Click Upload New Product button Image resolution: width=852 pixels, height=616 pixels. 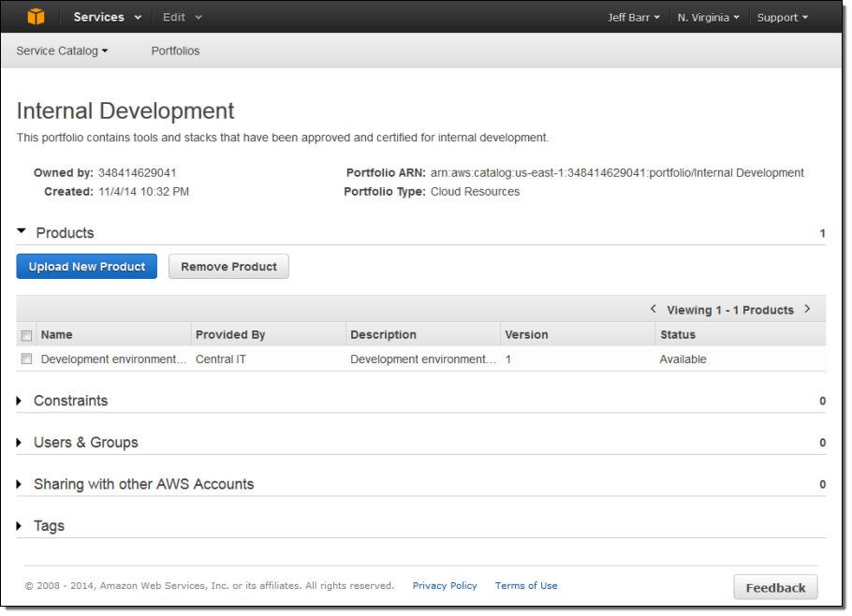[x=86, y=267]
